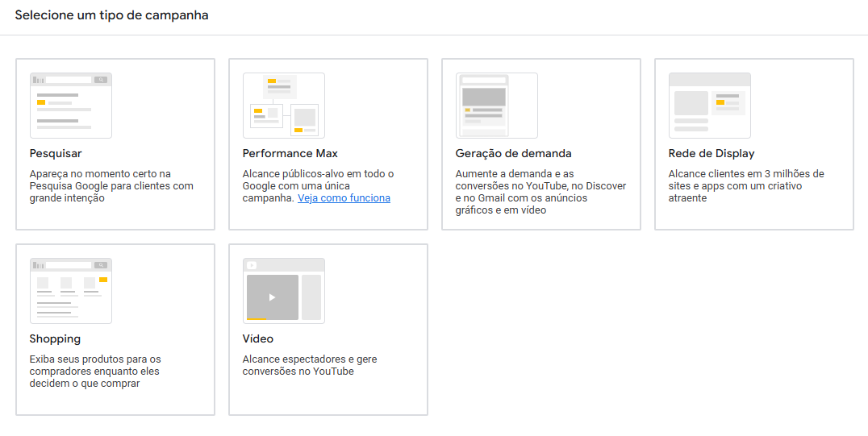This screenshot has height=436, width=868.
Task: Select the Geração de demanda title
Action: (513, 153)
